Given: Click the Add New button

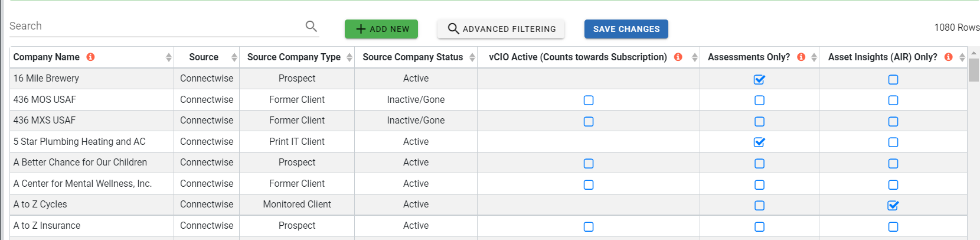Looking at the screenshot, I should point(381,29).
